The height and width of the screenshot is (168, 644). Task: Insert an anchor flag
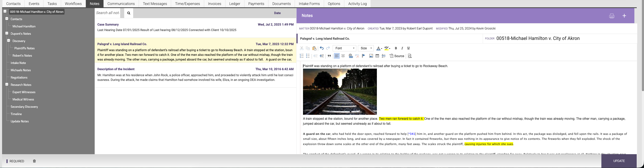pyautogui.click(x=364, y=56)
